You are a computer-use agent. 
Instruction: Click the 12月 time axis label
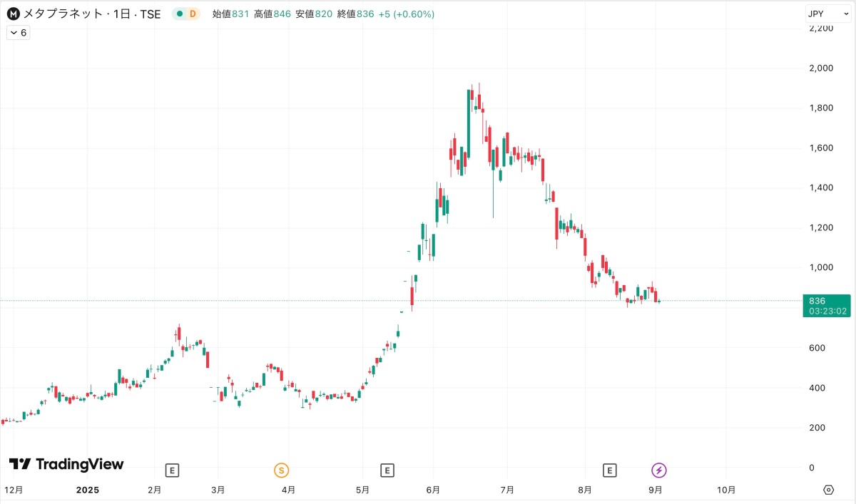(14, 490)
